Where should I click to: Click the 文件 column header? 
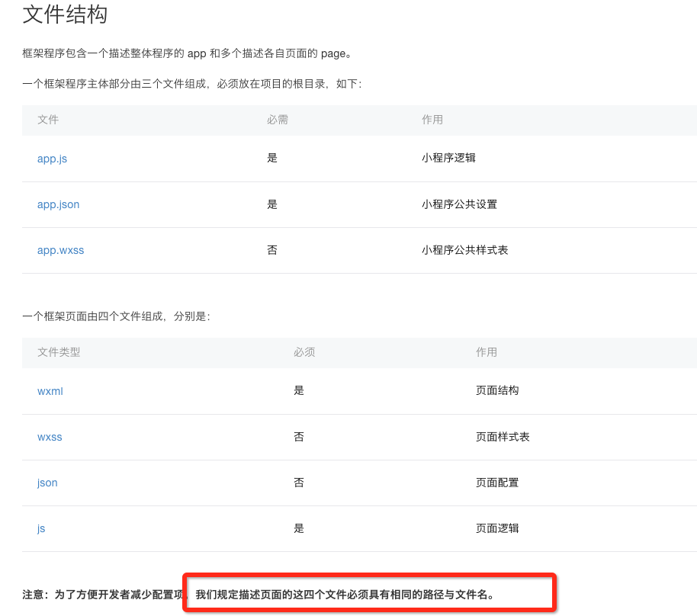(48, 120)
